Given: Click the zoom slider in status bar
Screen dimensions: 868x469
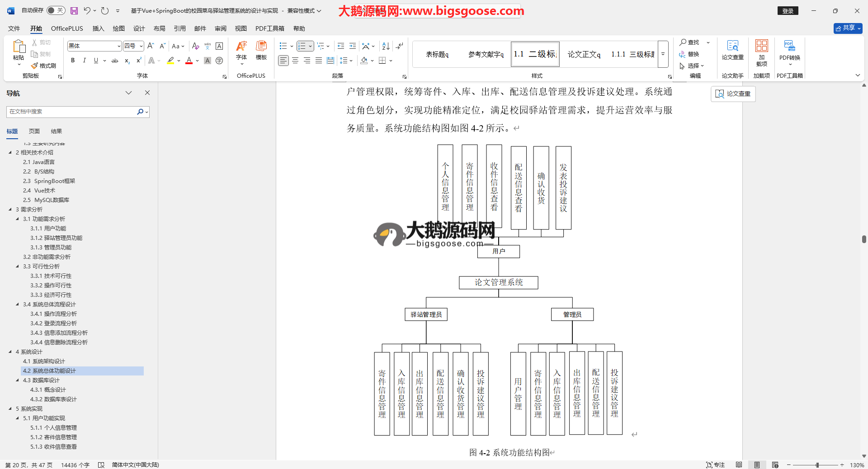Looking at the screenshot, I should [817, 465].
